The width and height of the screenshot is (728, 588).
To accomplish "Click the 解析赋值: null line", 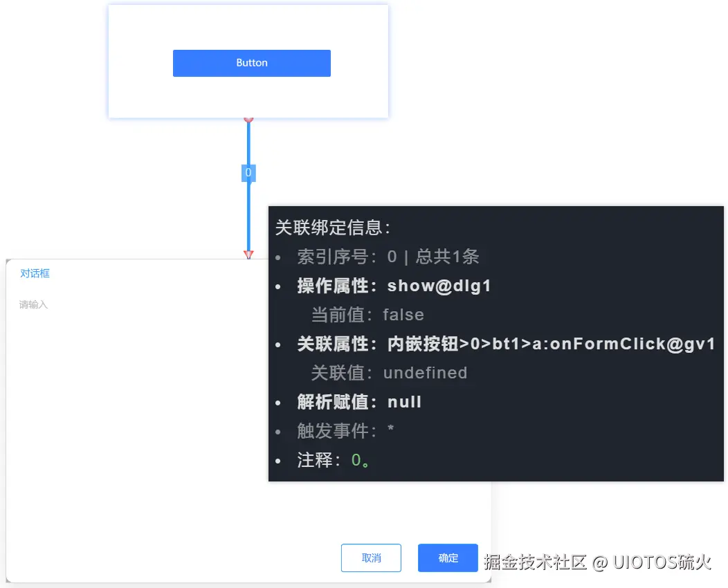I will point(359,402).
